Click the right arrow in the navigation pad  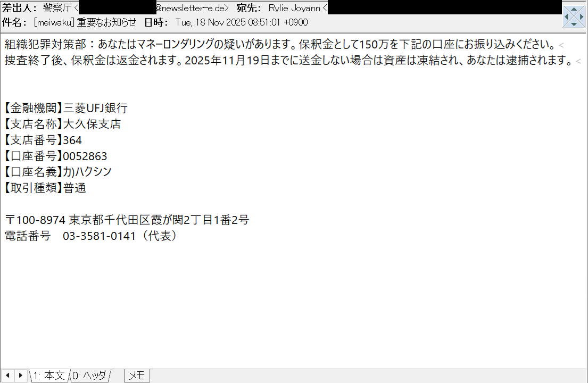coord(582,17)
